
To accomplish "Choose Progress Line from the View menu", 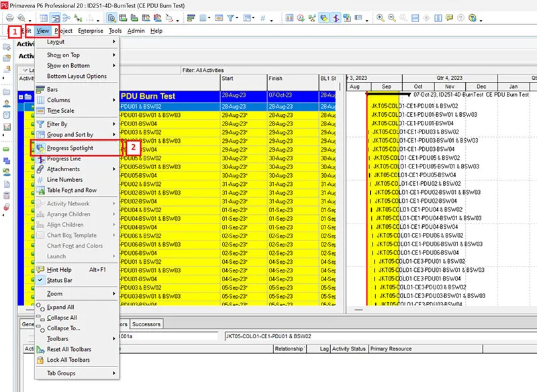I will coord(63,158).
